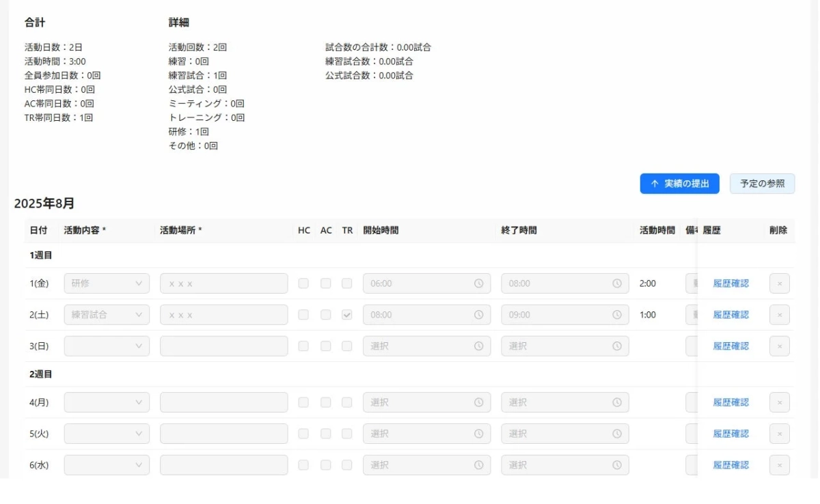The width and height of the screenshot is (820, 504).
Task: Submit results via 実績の提出 button
Action: 679,184
